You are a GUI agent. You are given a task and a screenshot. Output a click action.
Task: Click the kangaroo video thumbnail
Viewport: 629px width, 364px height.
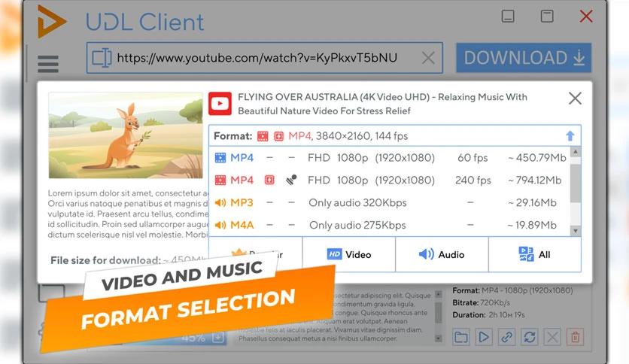tap(126, 135)
